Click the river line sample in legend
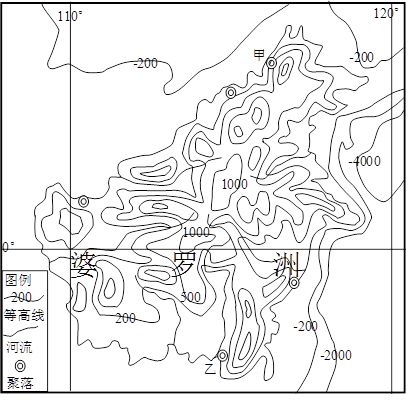This screenshot has width=408, height=400. pyautogui.click(x=22, y=330)
